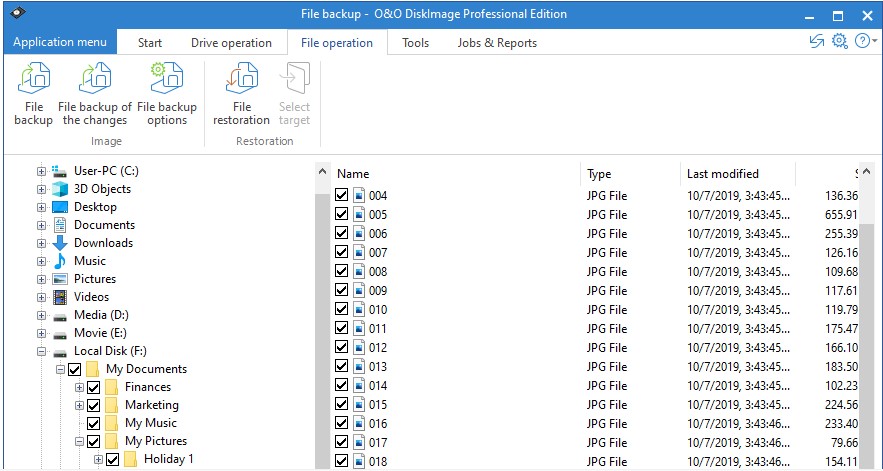Open settings gear icon at top right

point(840,41)
